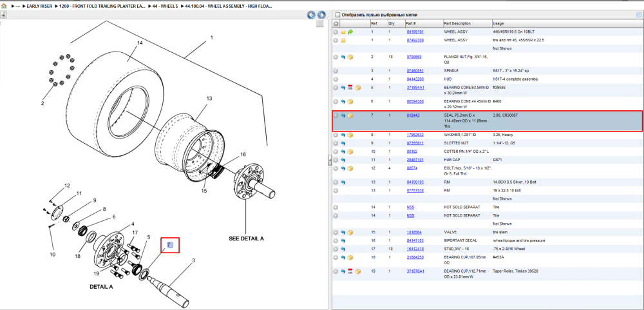Click the blue return arrow for part 86594308
The height and width of the screenshot is (310, 644).
343,101
